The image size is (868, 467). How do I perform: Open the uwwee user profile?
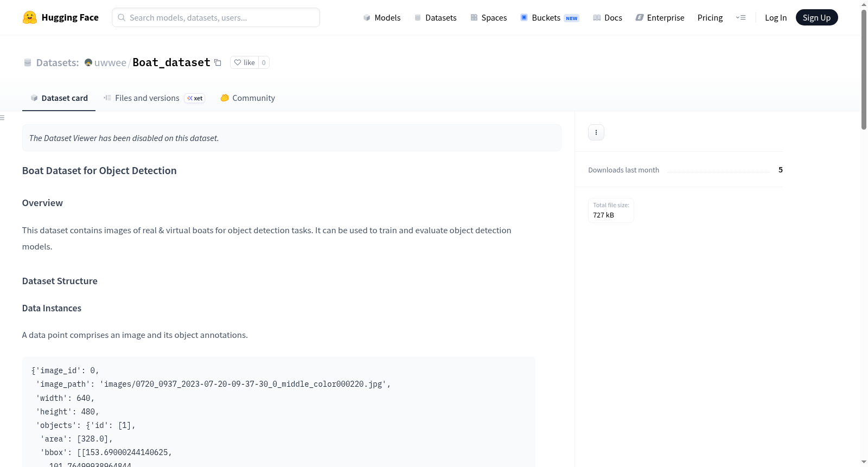(110, 62)
